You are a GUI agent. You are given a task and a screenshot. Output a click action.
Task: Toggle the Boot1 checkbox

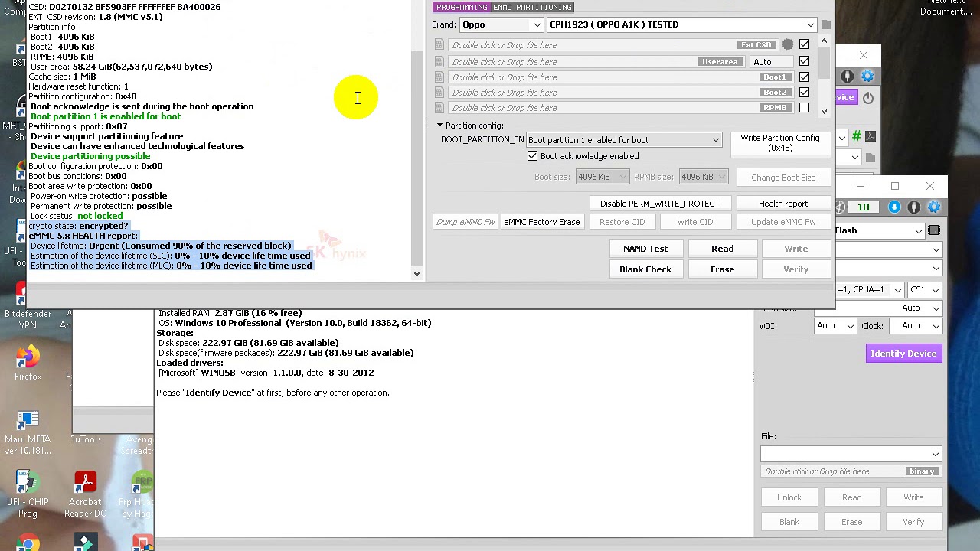point(804,77)
